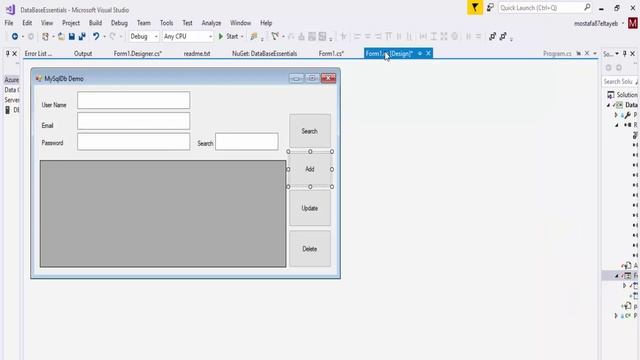The height and width of the screenshot is (360, 640).
Task: Select the gray data grid on the form
Action: (163, 214)
